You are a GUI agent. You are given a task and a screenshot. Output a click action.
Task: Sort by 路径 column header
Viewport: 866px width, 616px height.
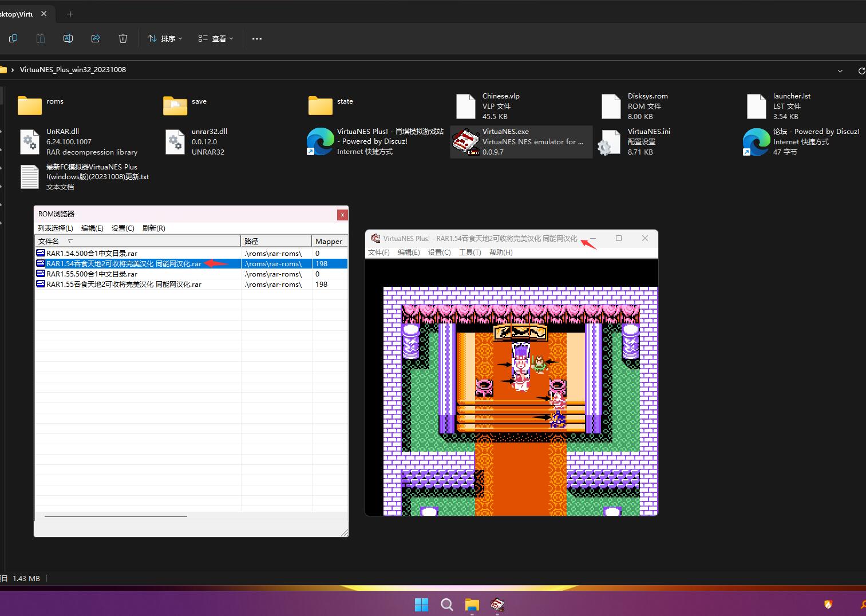click(276, 241)
